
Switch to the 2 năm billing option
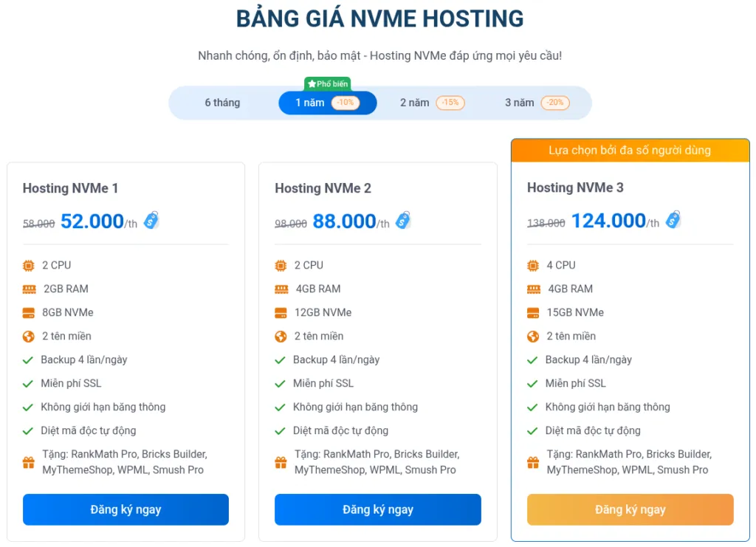coord(415,103)
